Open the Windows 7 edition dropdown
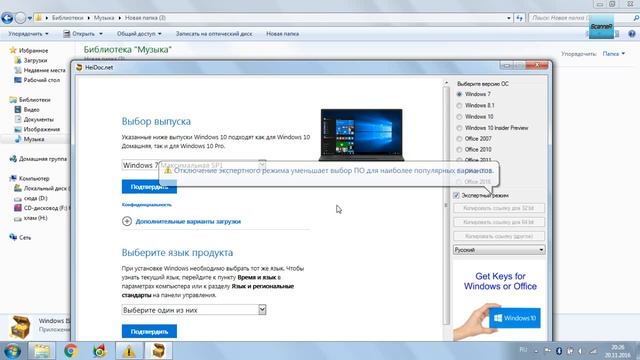640x360 pixels. point(193,165)
